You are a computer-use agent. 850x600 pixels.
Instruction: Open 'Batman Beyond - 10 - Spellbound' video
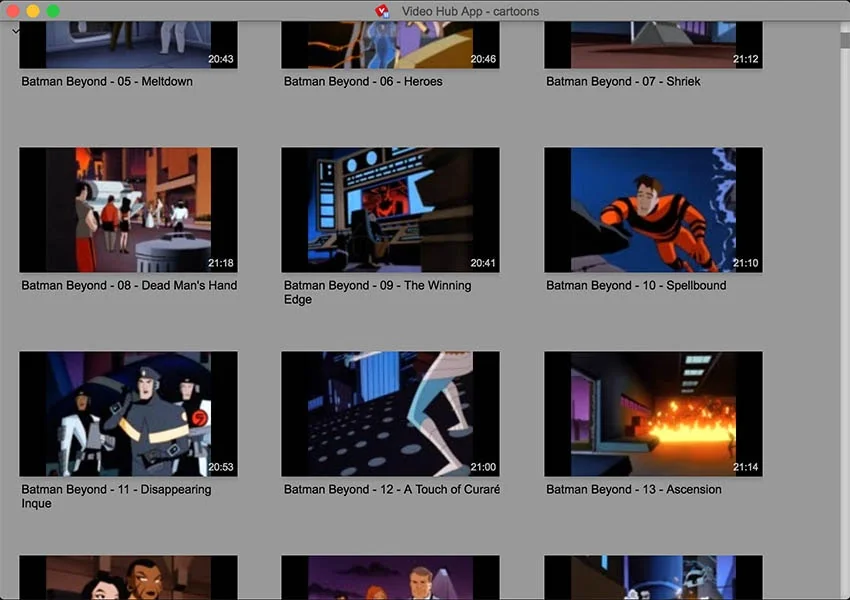pyautogui.click(x=653, y=209)
